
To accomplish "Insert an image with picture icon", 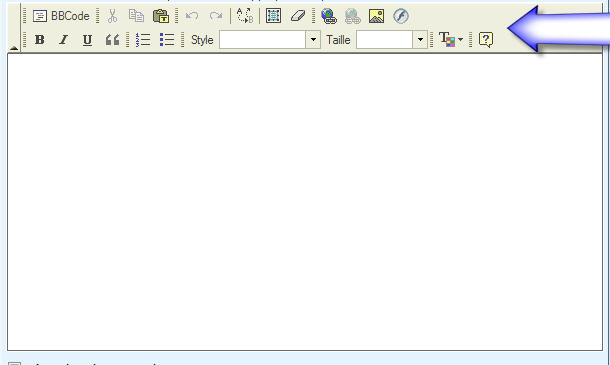I will 376,16.
